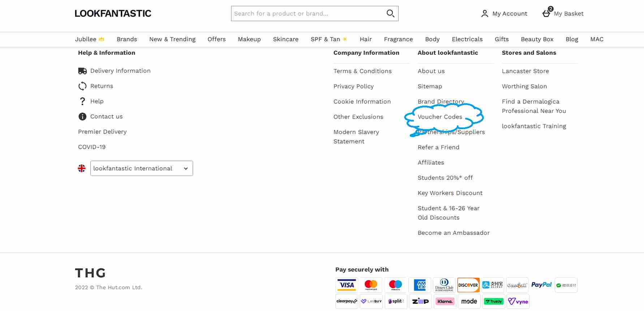The width and height of the screenshot is (644, 311).
Task: Open the Offers menu
Action: pos(216,39)
